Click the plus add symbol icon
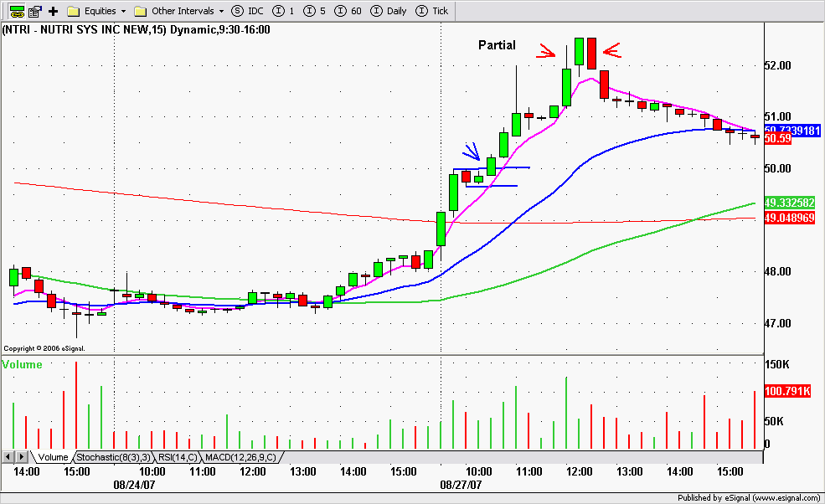825x504 pixels. point(53,11)
